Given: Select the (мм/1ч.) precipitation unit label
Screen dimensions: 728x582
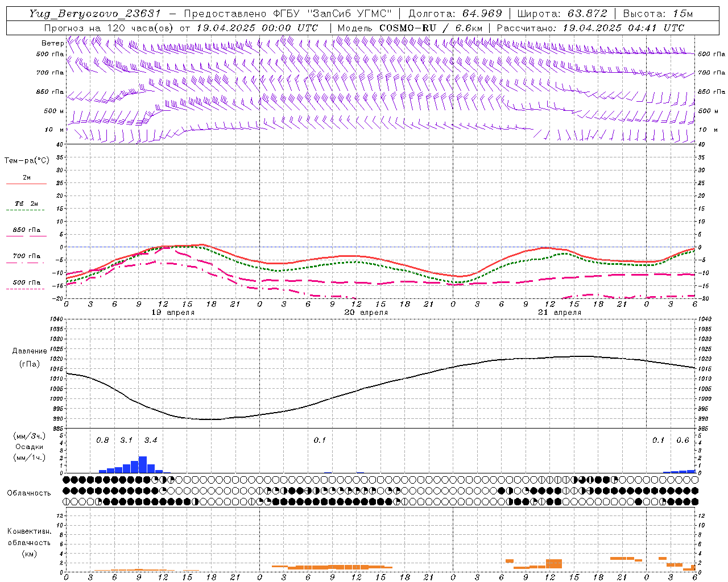Looking at the screenshot, I should [x=29, y=457].
